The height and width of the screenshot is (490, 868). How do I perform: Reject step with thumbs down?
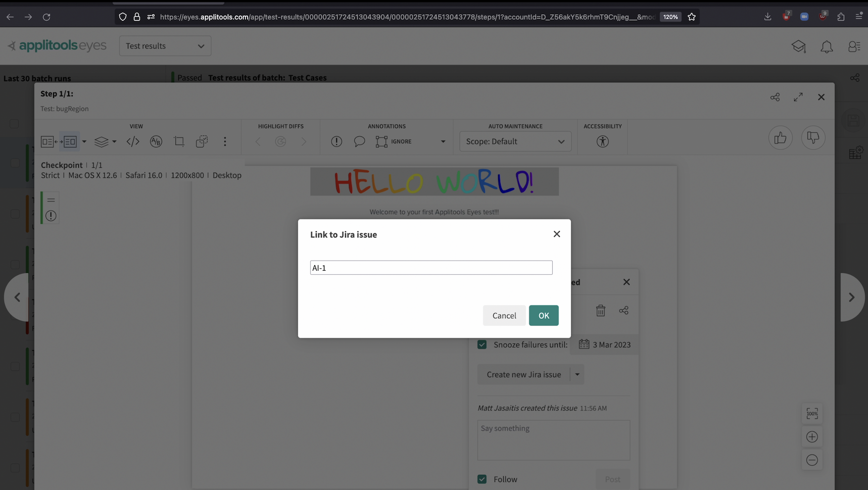point(813,137)
